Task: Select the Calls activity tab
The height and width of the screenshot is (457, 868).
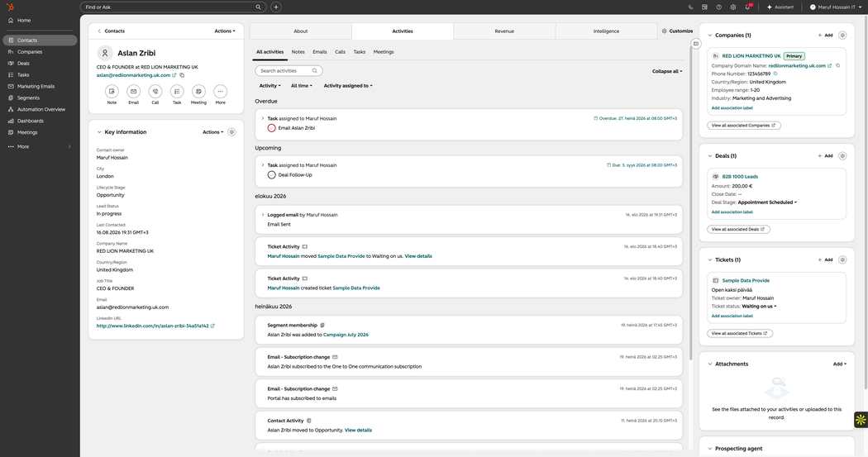Action: 340,52
